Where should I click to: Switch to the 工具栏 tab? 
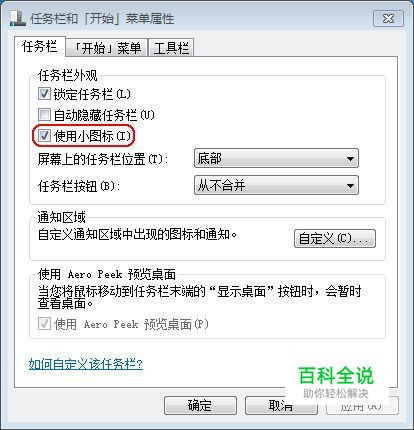click(x=171, y=48)
